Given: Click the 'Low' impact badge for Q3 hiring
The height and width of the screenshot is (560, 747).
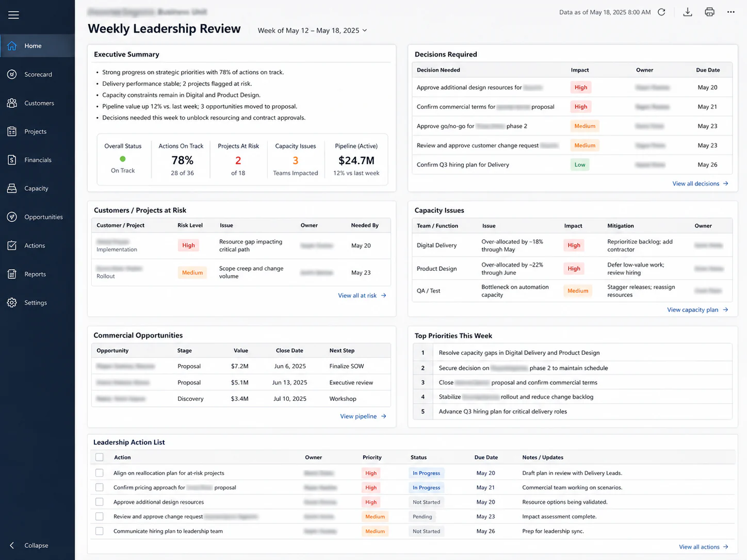Looking at the screenshot, I should 580,165.
